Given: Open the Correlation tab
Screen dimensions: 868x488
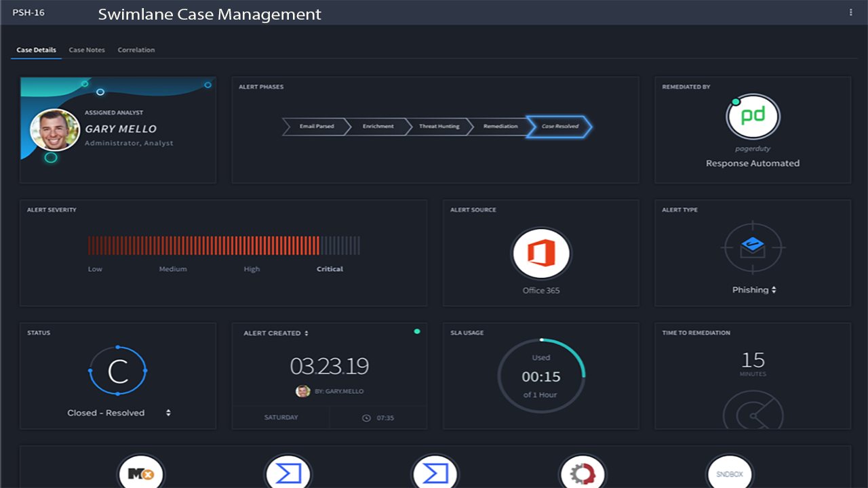Looking at the screenshot, I should [x=136, y=50].
